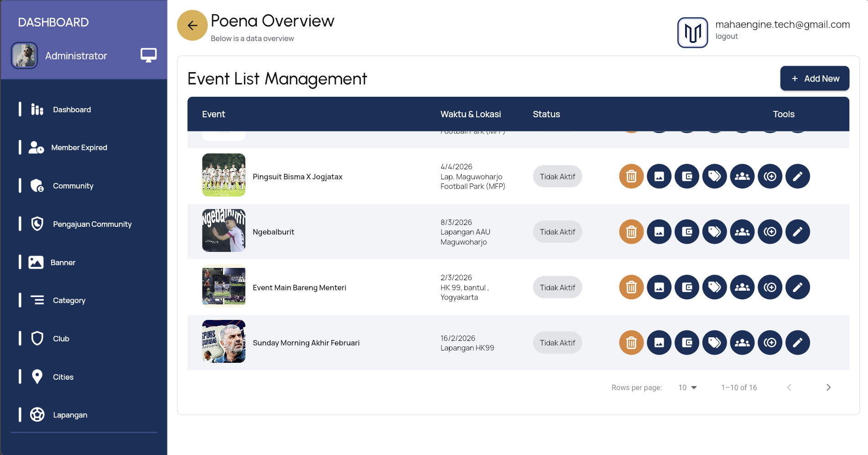This screenshot has height=455, width=868.
Task: Open wallet tool for Pingsuit Bisma X Jogjatax
Action: coord(687,176)
